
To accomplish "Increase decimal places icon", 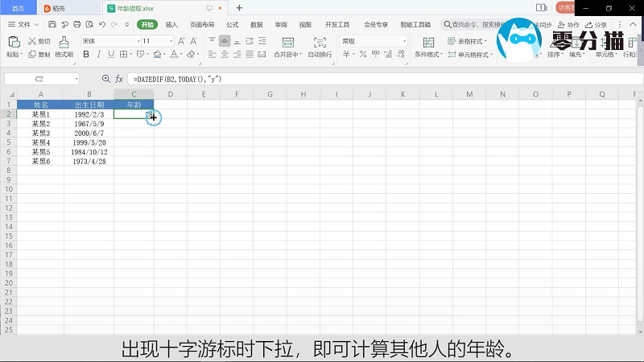I will click(x=388, y=54).
